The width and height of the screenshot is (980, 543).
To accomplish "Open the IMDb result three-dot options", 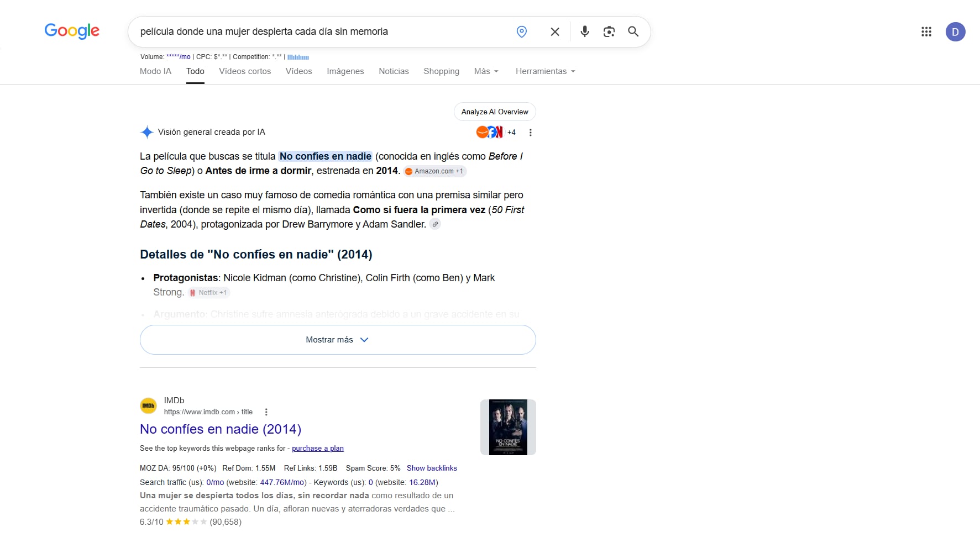I will point(266,412).
